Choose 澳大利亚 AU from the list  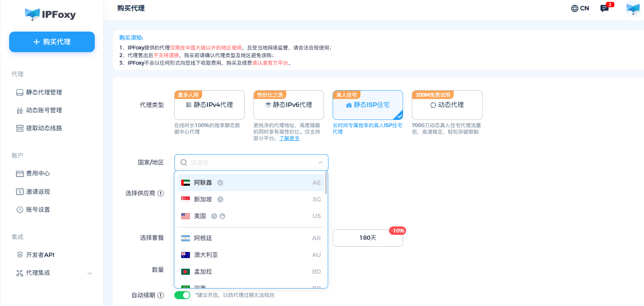[251, 255]
